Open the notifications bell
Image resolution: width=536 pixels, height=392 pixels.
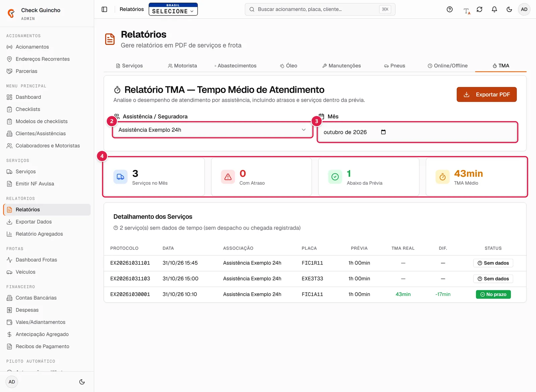[x=494, y=9]
